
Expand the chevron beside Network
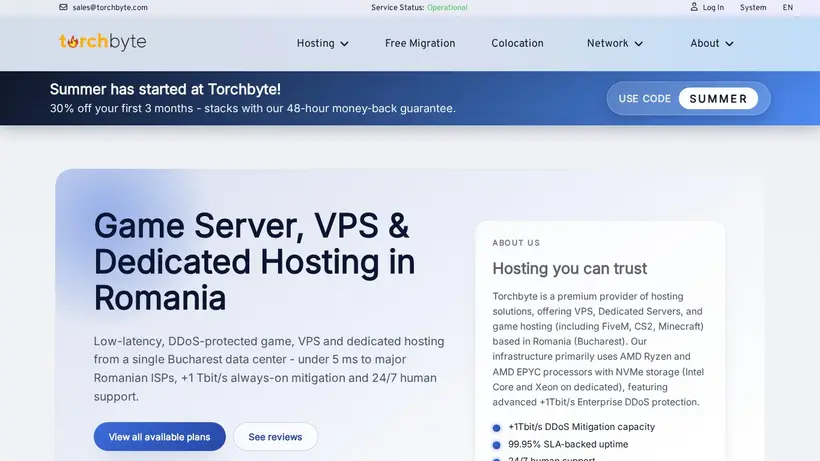point(639,44)
